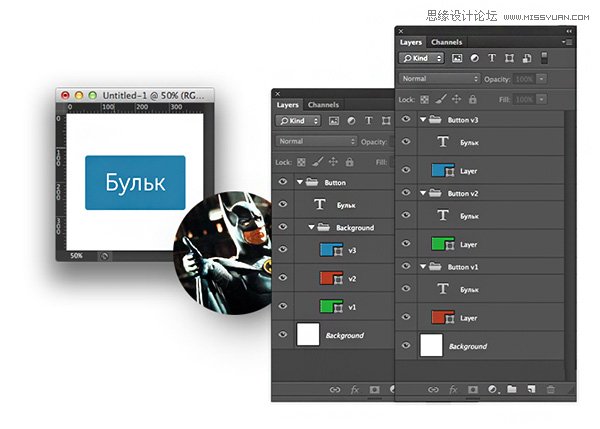Screen dimensions: 600x429
Task: Switch to Channels tab in right panel
Action: (x=446, y=43)
